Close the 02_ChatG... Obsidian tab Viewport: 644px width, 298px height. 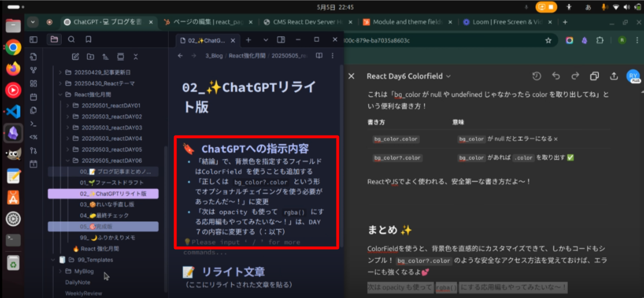coord(233,40)
